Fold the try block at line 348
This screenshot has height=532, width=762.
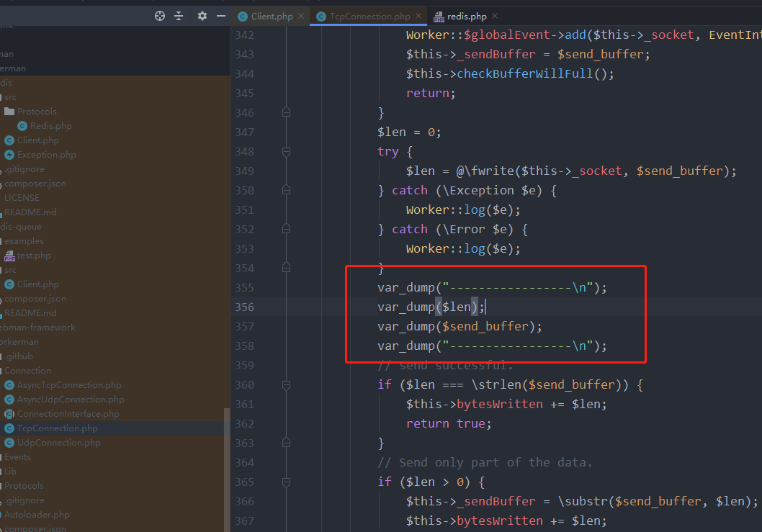[286, 152]
